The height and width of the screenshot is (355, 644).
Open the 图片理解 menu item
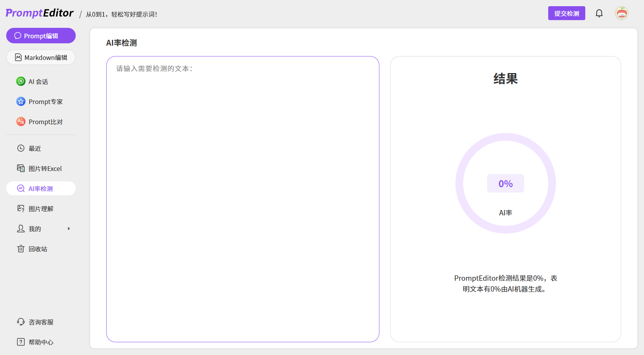[41, 209]
